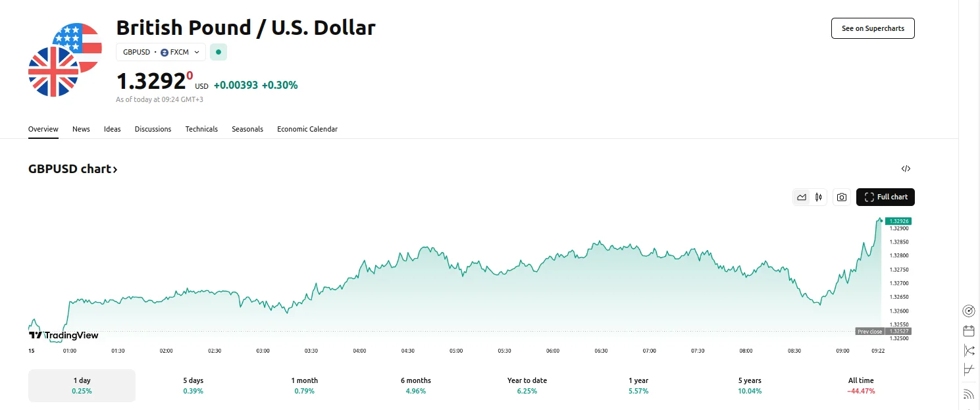Switch chart to area style

pyautogui.click(x=801, y=197)
